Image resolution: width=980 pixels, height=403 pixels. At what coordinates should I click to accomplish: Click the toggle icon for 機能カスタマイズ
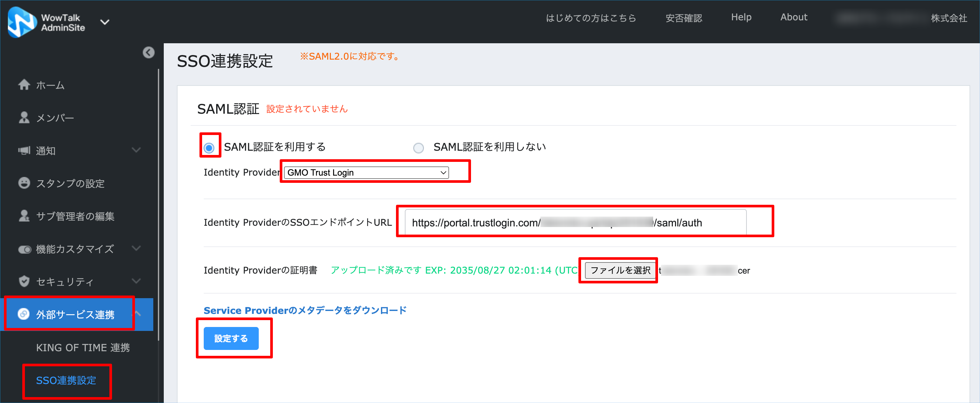tap(25, 250)
